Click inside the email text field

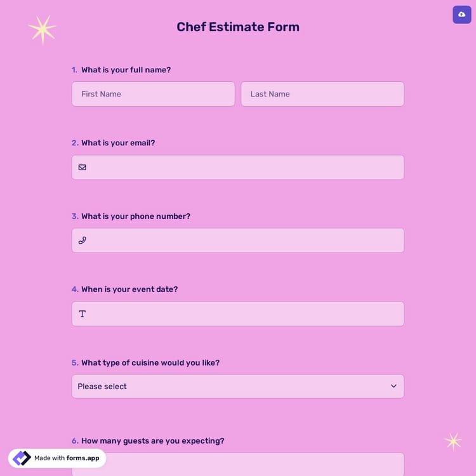[244, 168]
